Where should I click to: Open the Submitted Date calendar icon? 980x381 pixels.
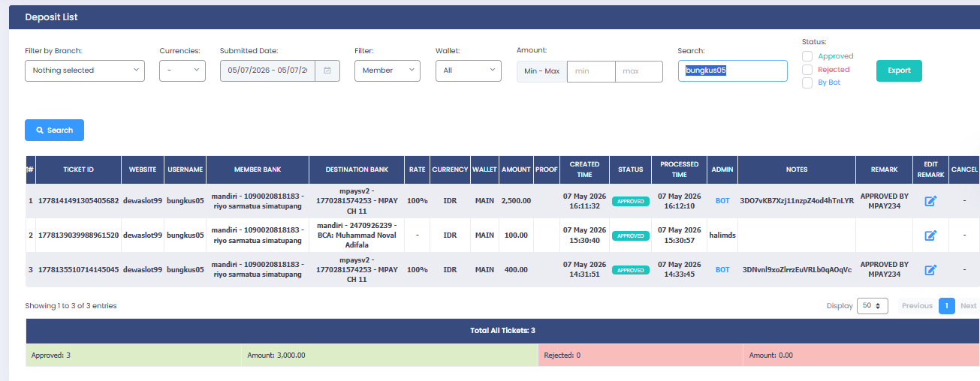327,70
